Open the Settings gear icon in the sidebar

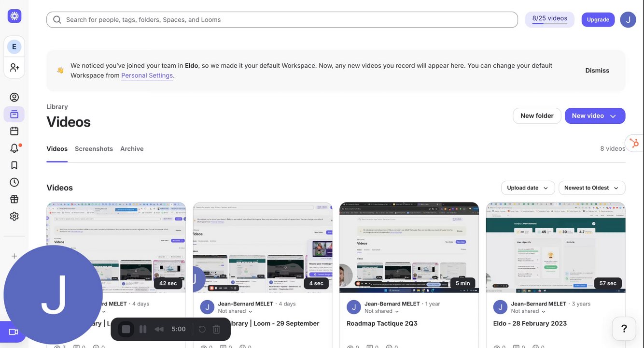pyautogui.click(x=14, y=216)
